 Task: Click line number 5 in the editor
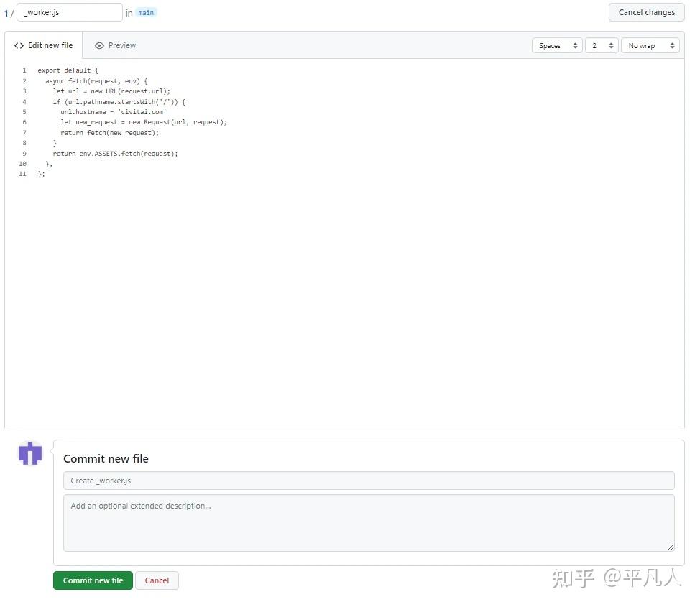(x=24, y=111)
